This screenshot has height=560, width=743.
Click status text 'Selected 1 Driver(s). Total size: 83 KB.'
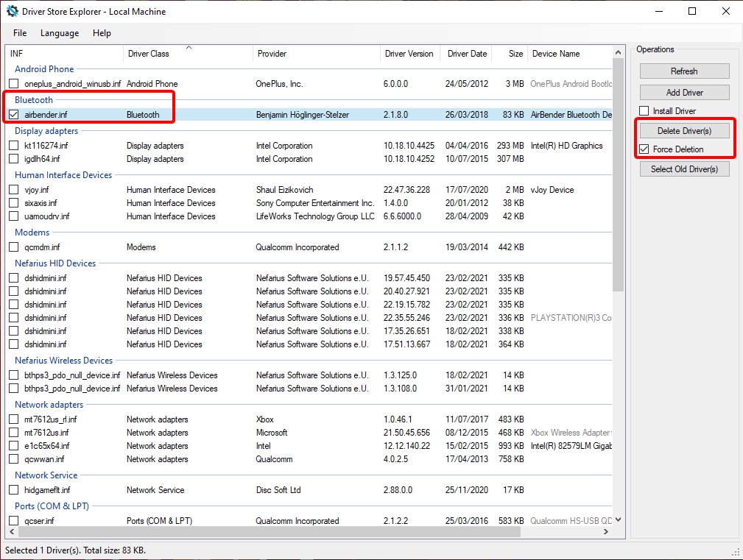[x=76, y=550]
